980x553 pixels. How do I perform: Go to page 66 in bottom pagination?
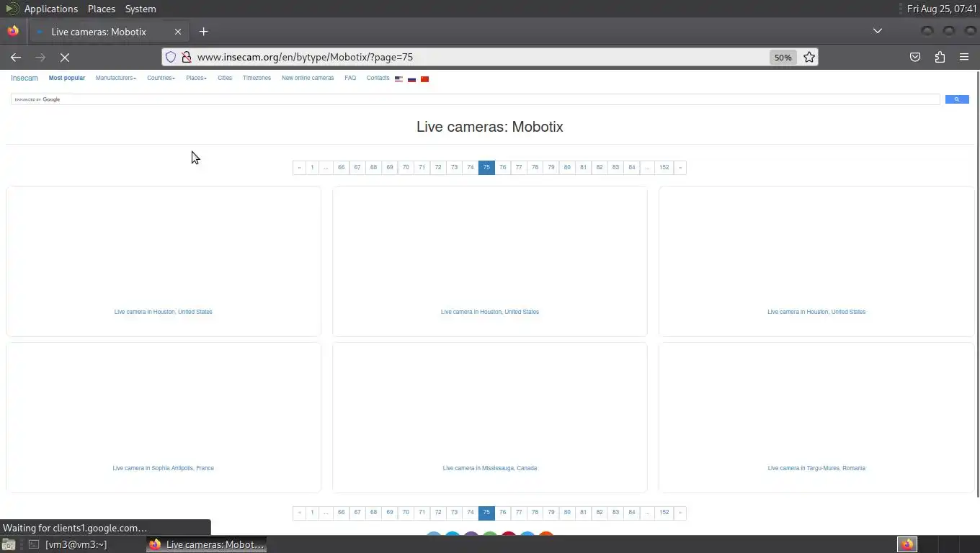click(341, 513)
